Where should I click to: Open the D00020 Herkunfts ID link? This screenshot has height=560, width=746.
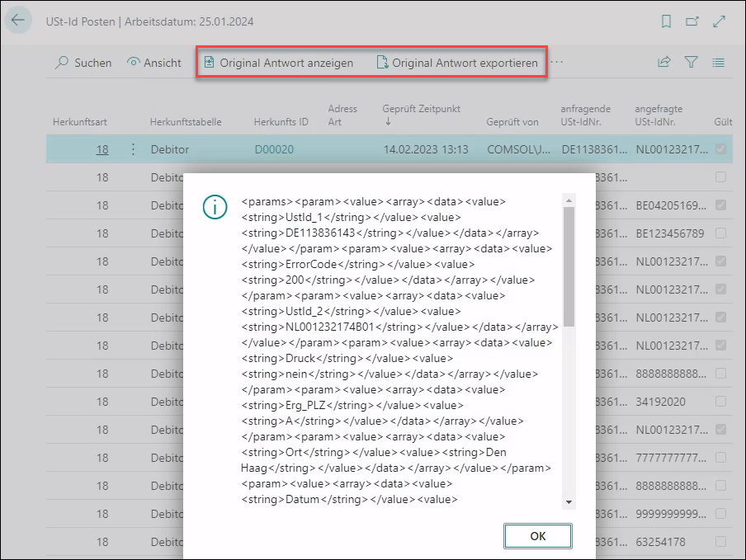coord(274,149)
